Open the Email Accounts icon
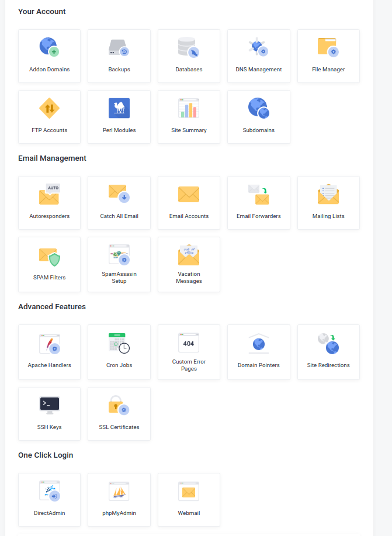The image size is (392, 536). click(189, 194)
